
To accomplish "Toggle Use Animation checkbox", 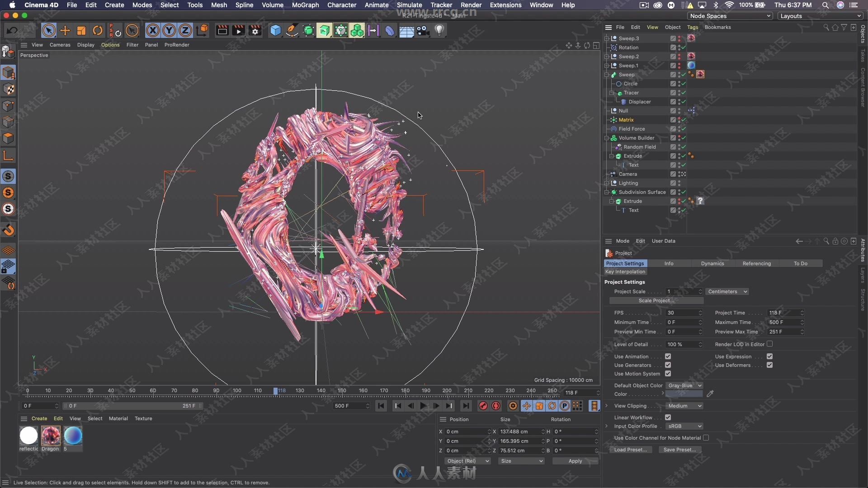I will [x=668, y=356].
